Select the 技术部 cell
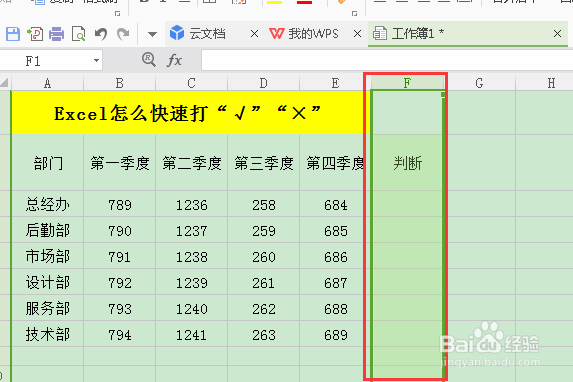 point(48,334)
